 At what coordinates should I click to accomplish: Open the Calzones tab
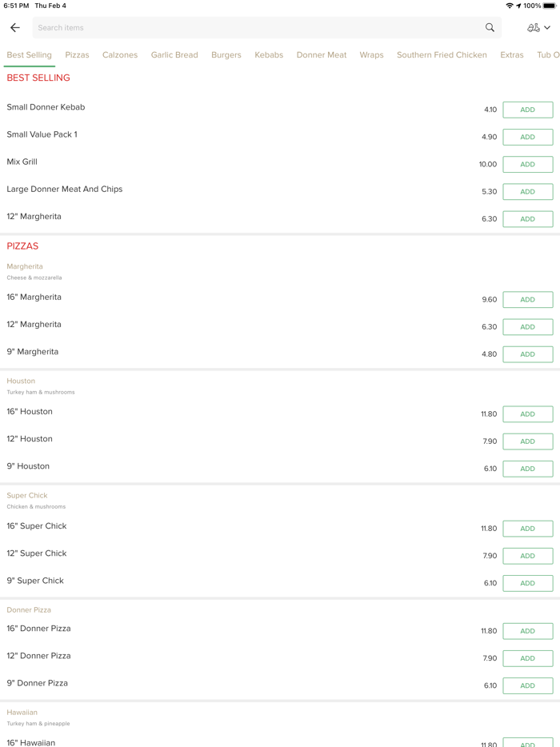pyautogui.click(x=120, y=55)
